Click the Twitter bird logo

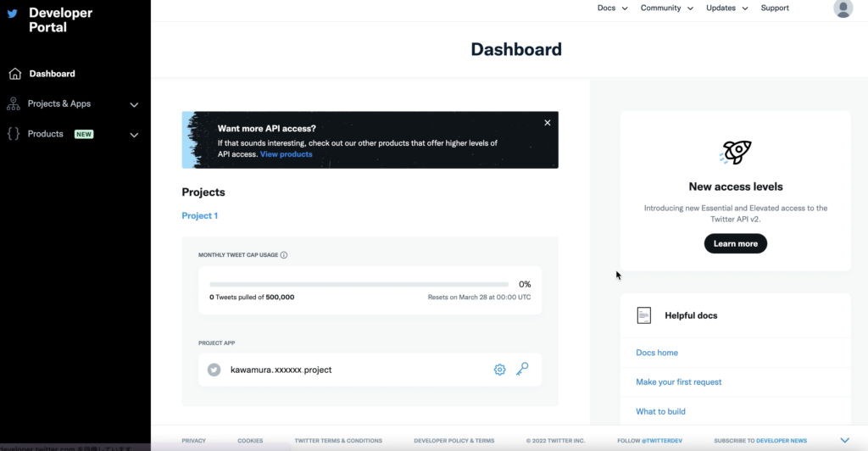12,14
